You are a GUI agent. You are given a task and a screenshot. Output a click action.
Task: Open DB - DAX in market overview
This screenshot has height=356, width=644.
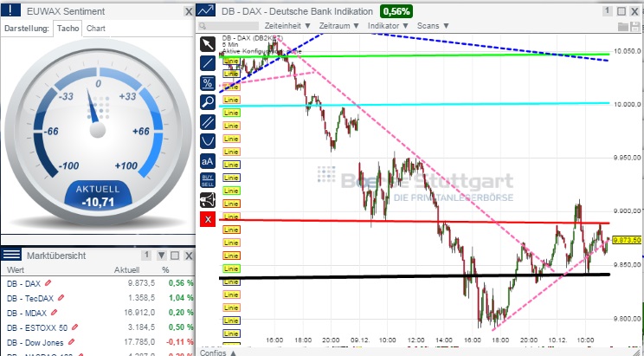click(x=24, y=283)
